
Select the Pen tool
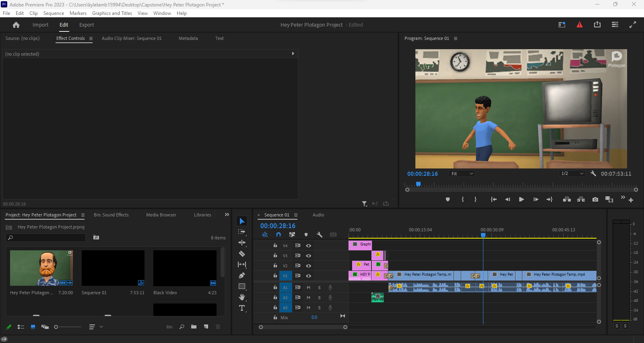click(242, 276)
